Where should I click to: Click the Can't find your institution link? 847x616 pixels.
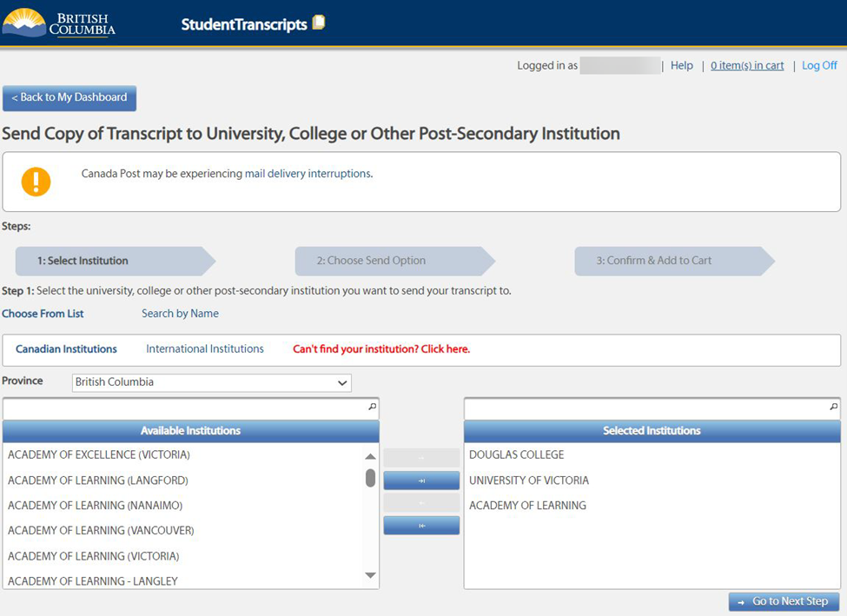[384, 348]
